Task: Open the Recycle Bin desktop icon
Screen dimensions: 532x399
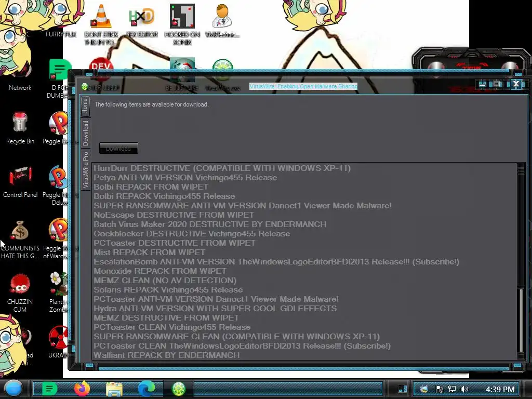Action: tap(20, 127)
